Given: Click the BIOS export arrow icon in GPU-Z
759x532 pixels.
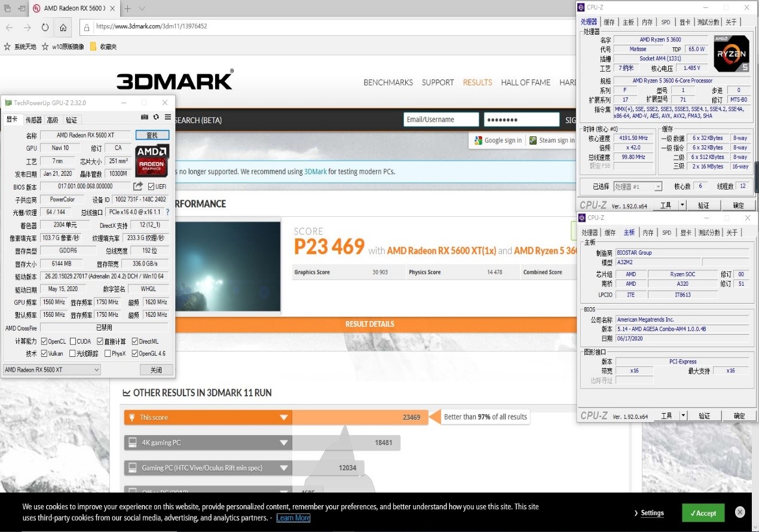Looking at the screenshot, I should (x=138, y=186).
